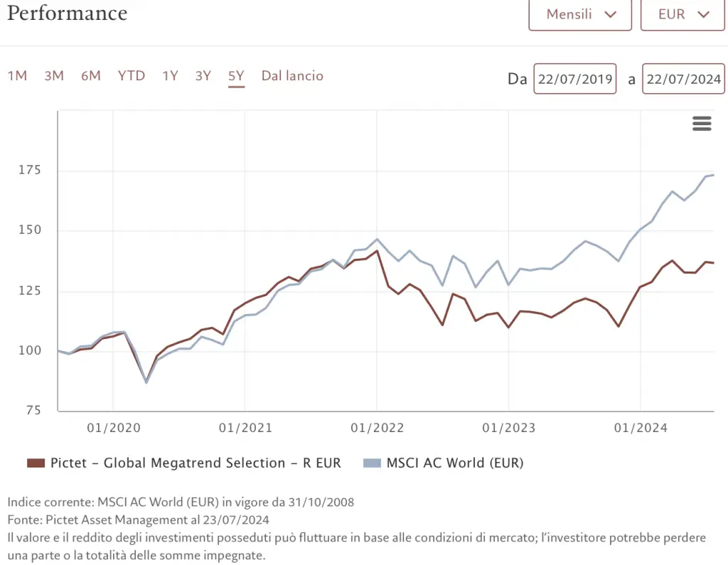Select the 3M time range
Screen dimensions: 728x565
pyautogui.click(x=54, y=76)
